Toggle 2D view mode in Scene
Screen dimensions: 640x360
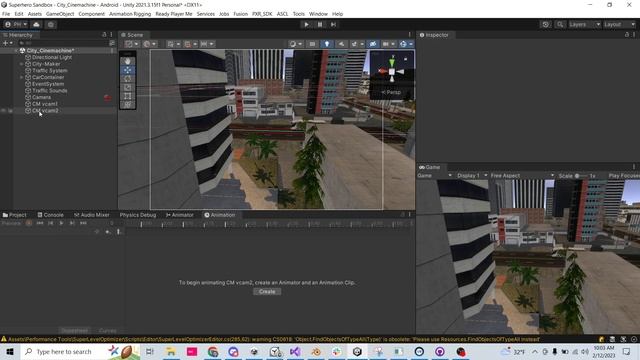312,44
